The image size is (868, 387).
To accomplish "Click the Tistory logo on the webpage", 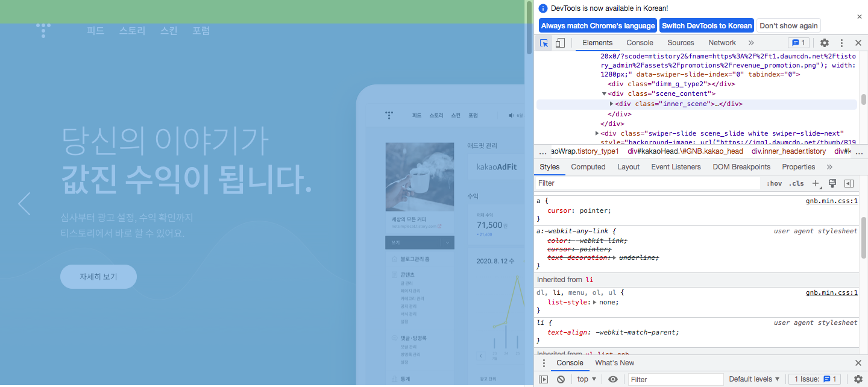I will point(43,30).
